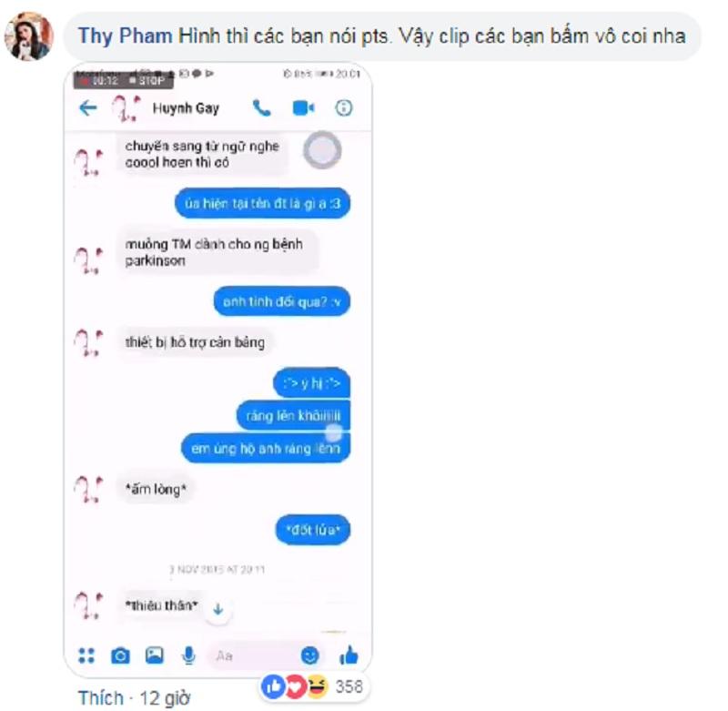
Task: Tap the back arrow in Messenger header
Action: [87, 108]
